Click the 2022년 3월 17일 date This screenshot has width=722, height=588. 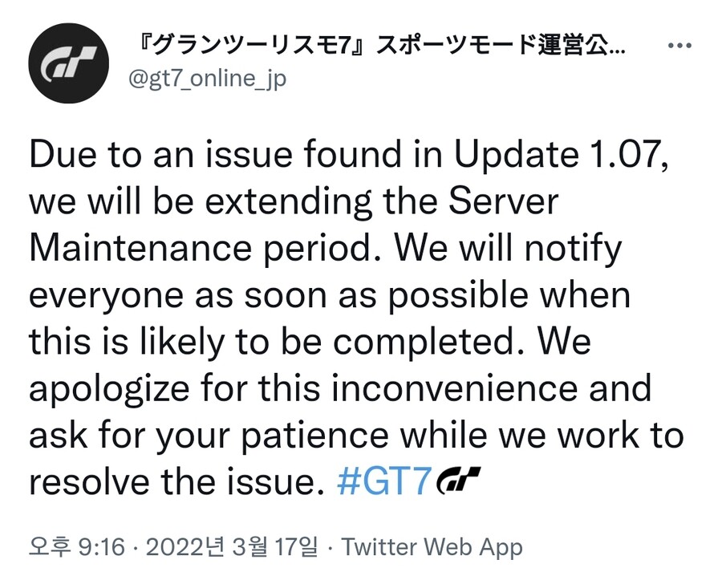[233, 547]
